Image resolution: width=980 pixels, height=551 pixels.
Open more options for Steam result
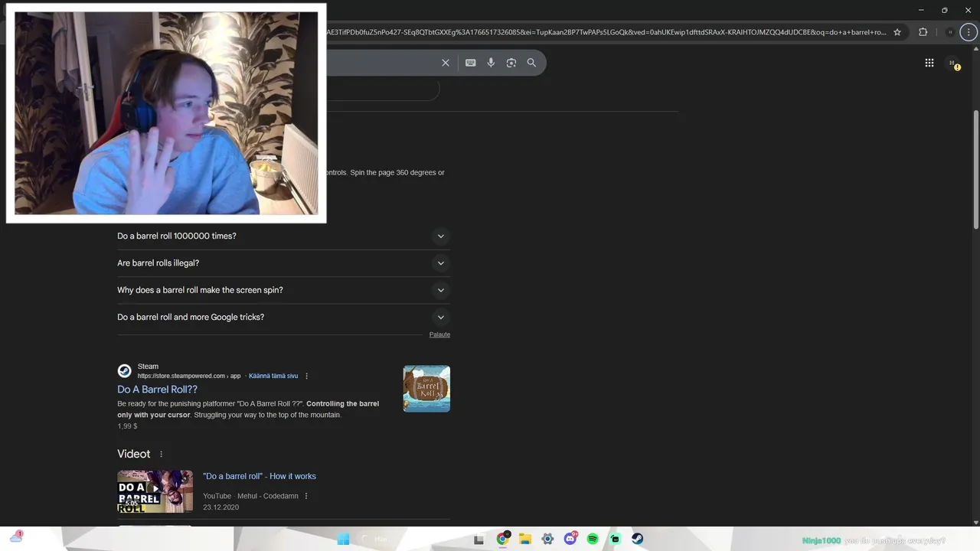point(307,376)
